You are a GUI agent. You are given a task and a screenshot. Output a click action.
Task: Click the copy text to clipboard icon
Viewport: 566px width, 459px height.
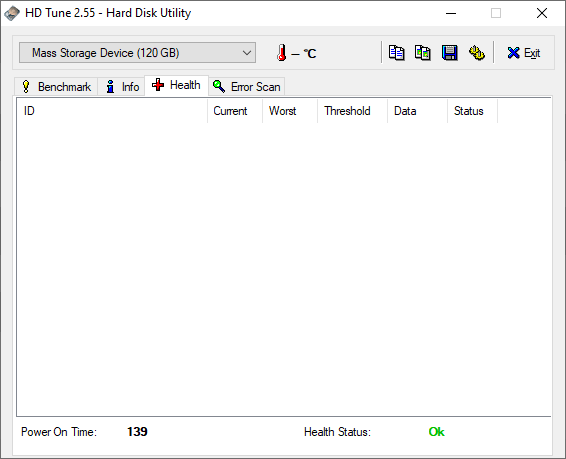396,53
